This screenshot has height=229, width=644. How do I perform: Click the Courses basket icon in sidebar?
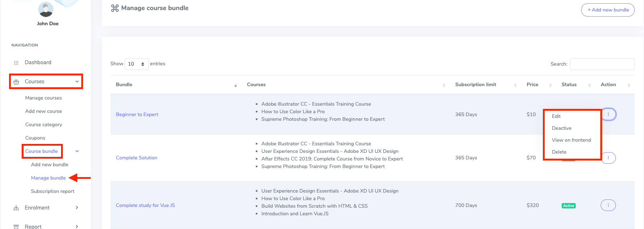pos(16,82)
